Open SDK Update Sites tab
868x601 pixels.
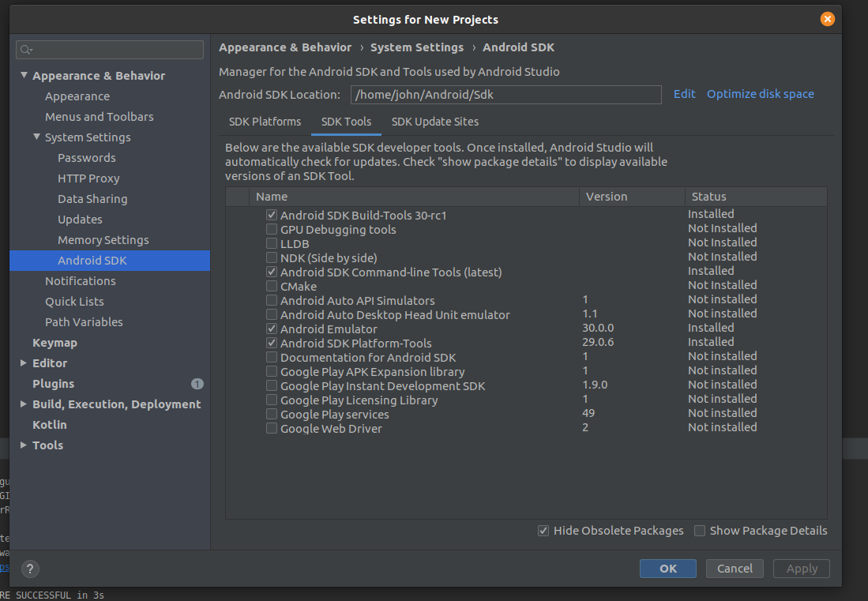coord(435,122)
